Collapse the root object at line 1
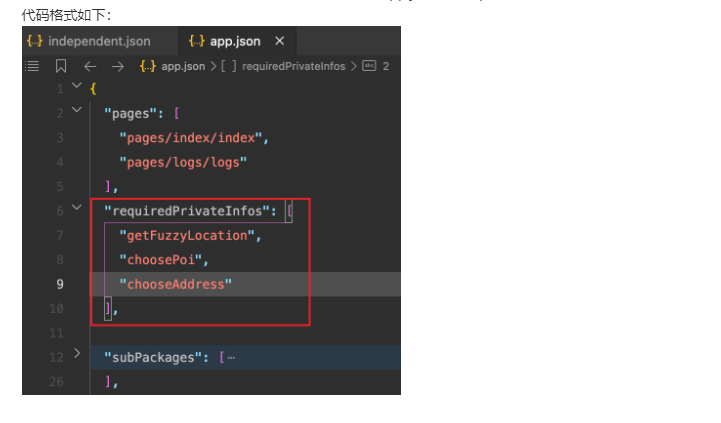The height and width of the screenshot is (423, 721). [x=78, y=88]
